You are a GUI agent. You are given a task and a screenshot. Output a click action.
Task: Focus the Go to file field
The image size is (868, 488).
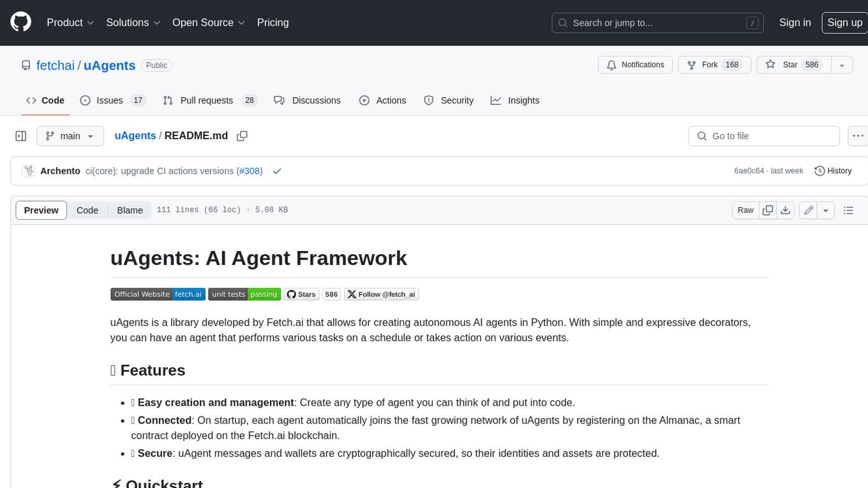coord(764,136)
